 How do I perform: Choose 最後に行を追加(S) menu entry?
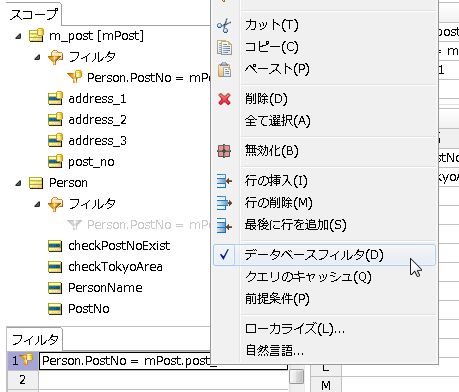coord(295,225)
